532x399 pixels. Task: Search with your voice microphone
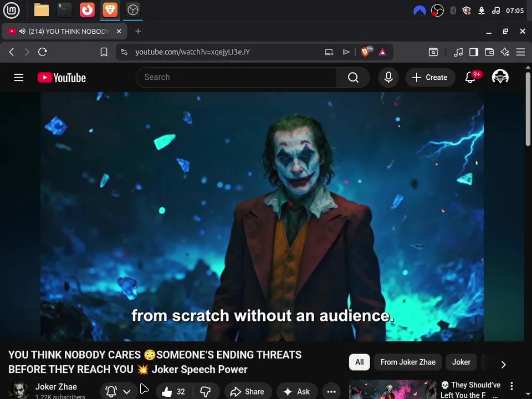coord(388,78)
